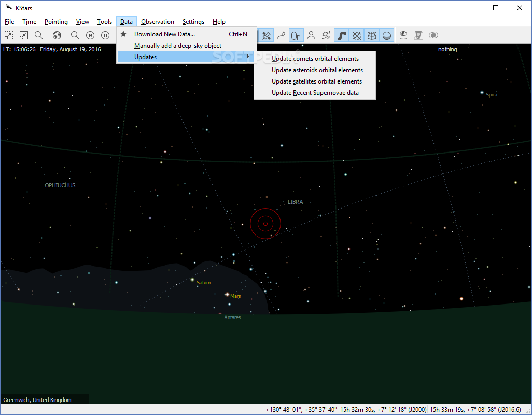Open the View menu

[x=82, y=22]
